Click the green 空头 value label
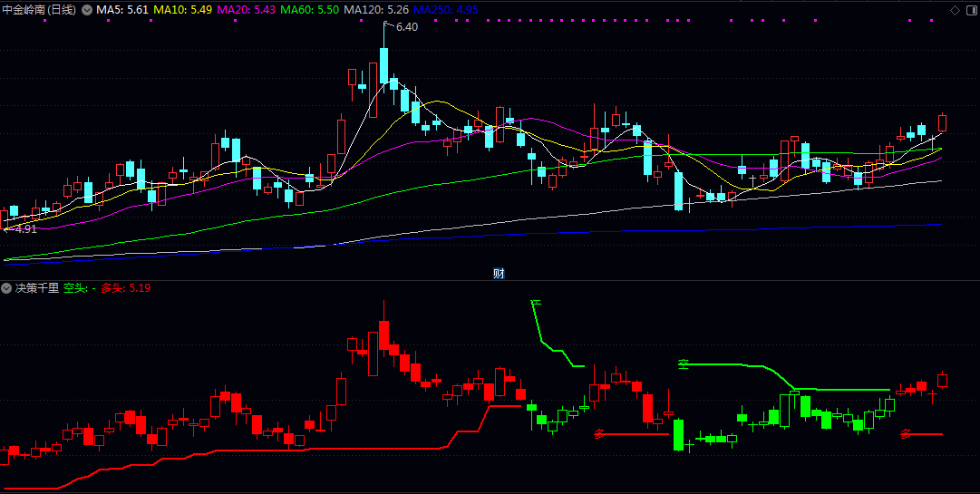Screen dimensions: 980x494 click(80, 288)
